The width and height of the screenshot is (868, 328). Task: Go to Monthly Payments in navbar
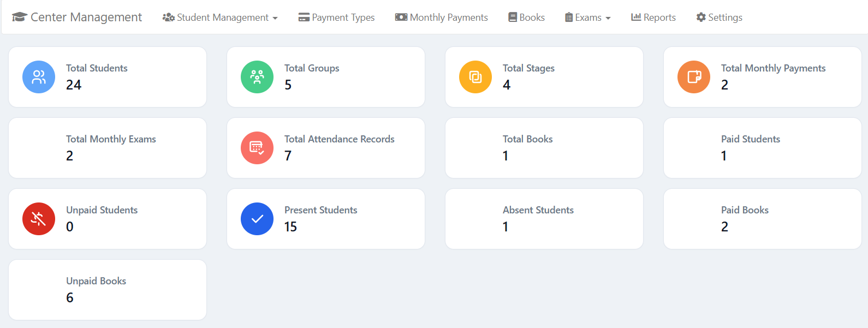(x=441, y=17)
